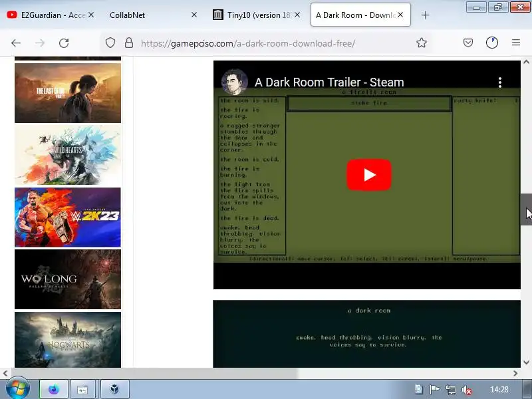Open the Wo Long game thumbnail
532x399 pixels.
[x=68, y=279]
